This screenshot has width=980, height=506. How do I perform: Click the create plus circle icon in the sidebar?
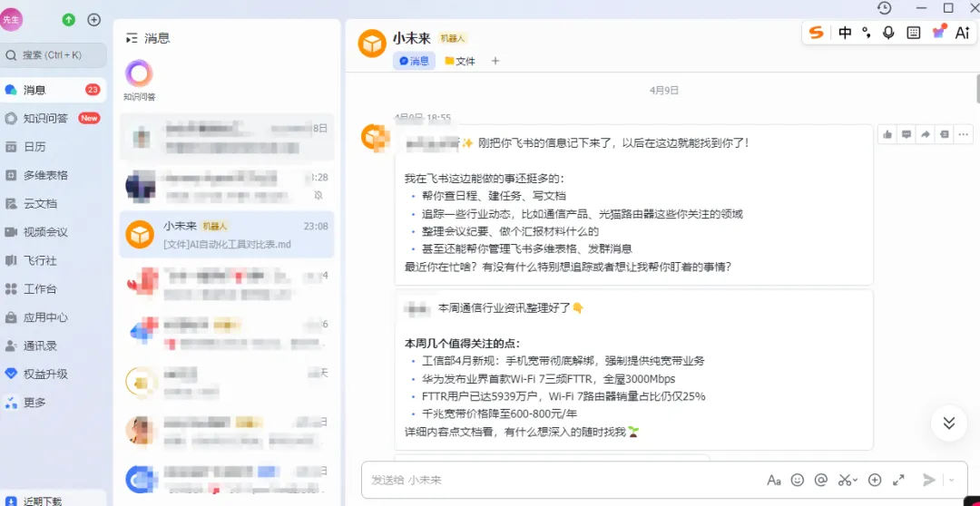(93, 19)
